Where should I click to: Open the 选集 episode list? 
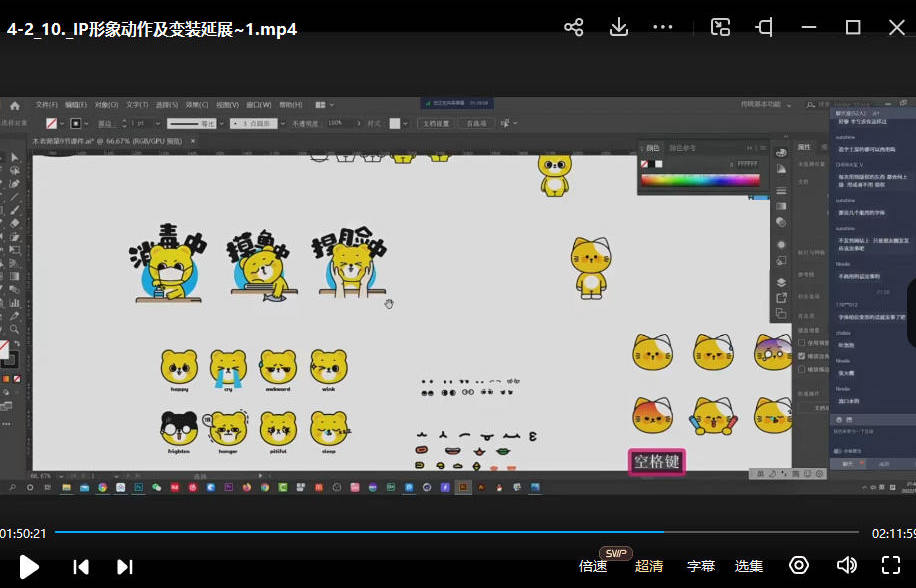click(x=749, y=566)
